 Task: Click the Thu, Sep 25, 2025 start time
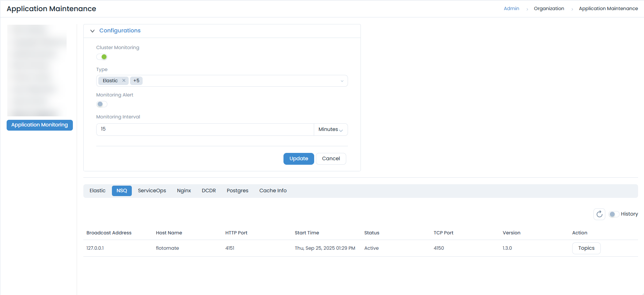pos(325,248)
